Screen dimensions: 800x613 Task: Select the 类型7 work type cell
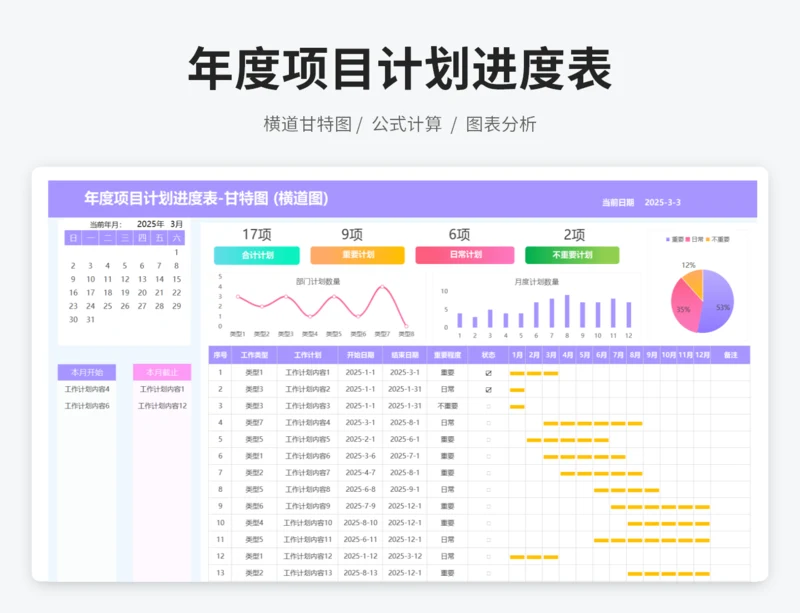coord(254,423)
